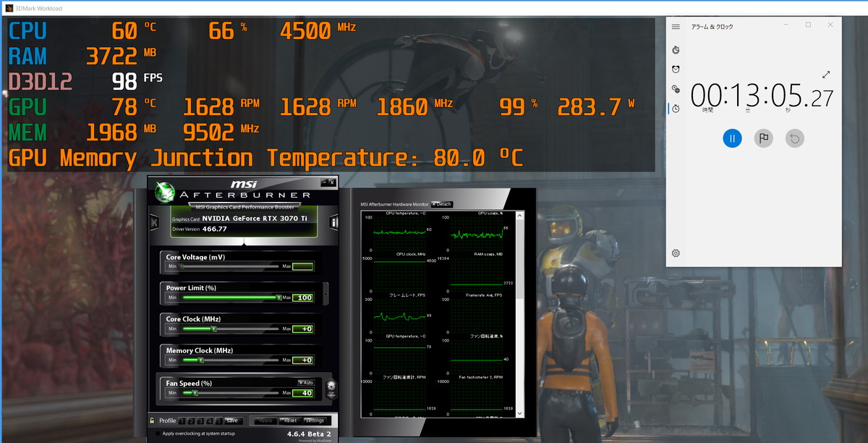
Task: Click the '3DMark Workload' window title
Action: (38, 9)
